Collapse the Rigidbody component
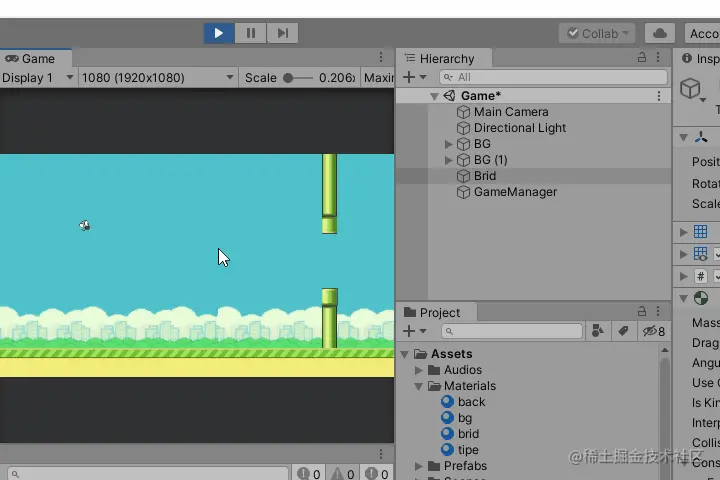The image size is (720, 480). (683, 299)
